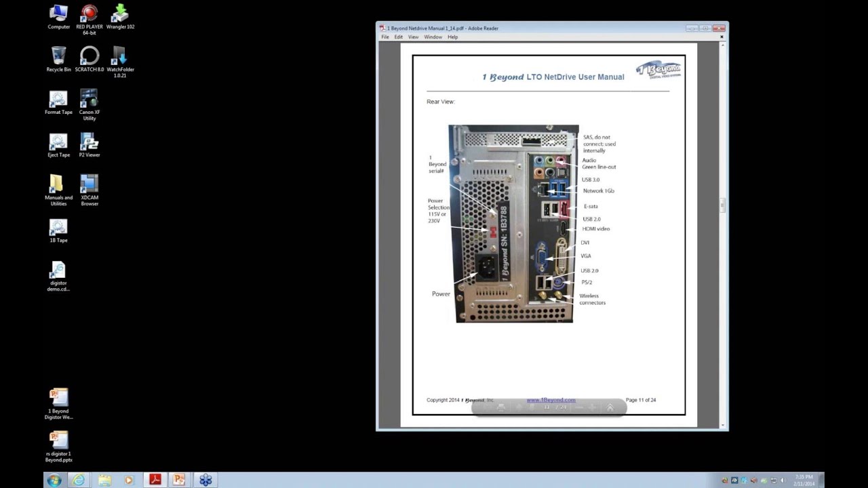Show the Adobe Reader main toolbar
This screenshot has width=868, height=488.
point(610,407)
